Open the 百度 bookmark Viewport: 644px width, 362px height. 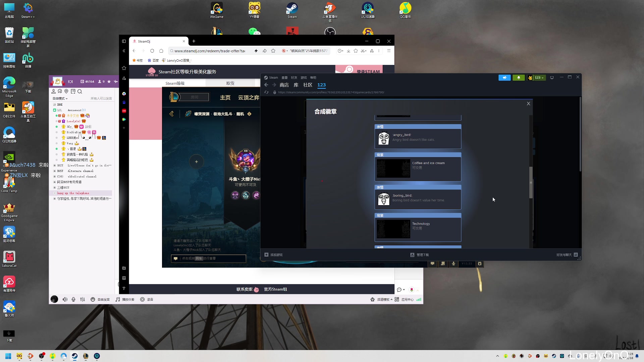[153, 61]
